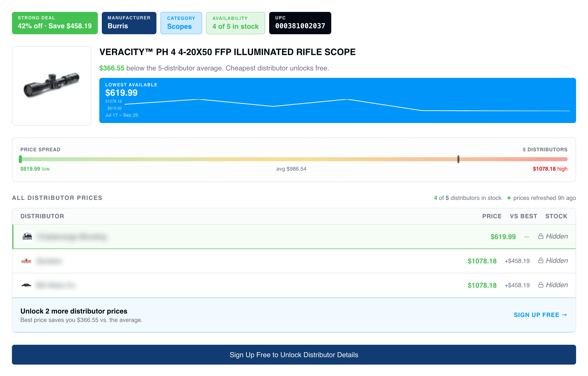588x376 pixels.
Task: Click the $619.99 price in the distributor table
Action: point(503,237)
